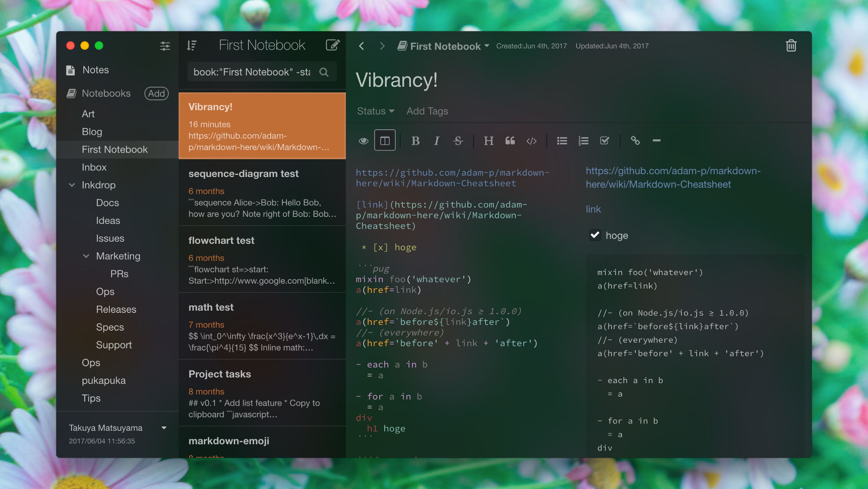
Task: Open the markdown-emoji note
Action: pos(262,443)
